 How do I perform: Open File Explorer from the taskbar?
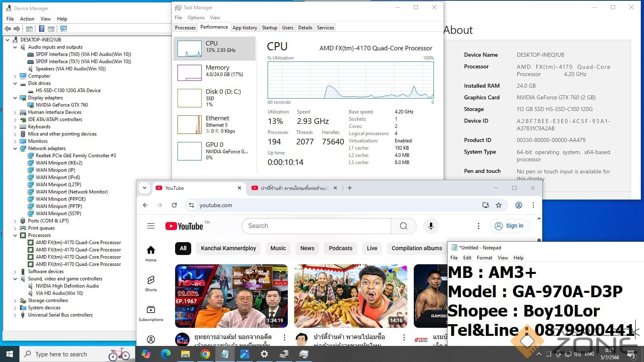pos(185,354)
